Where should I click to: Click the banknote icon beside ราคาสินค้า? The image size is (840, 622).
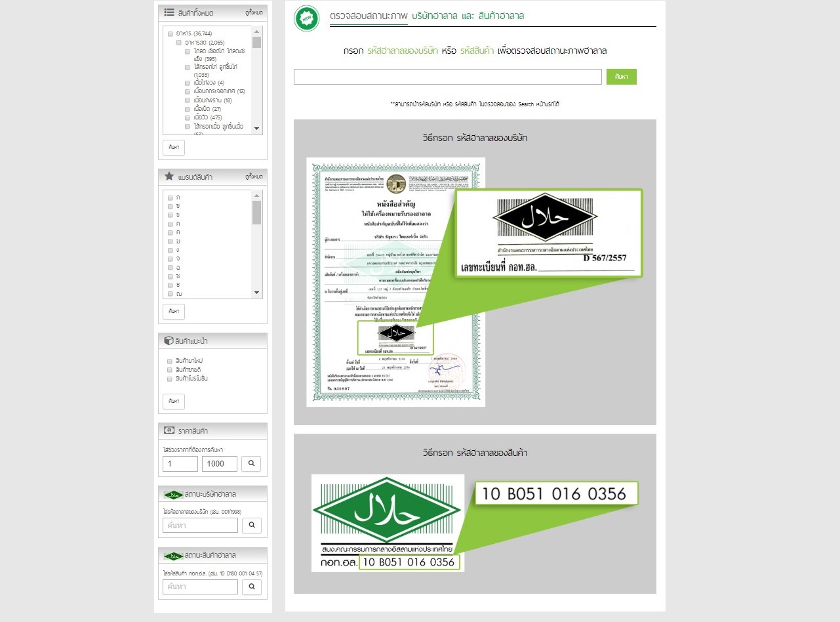click(x=169, y=430)
